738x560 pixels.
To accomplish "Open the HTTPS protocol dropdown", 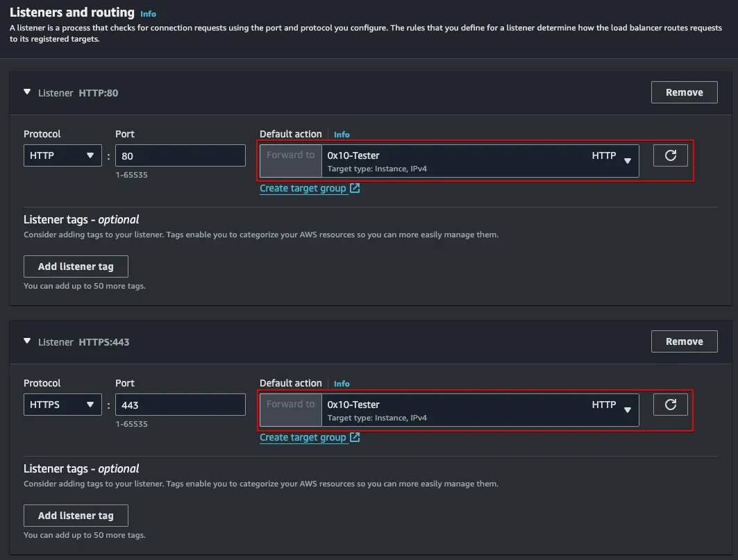I will click(x=62, y=405).
